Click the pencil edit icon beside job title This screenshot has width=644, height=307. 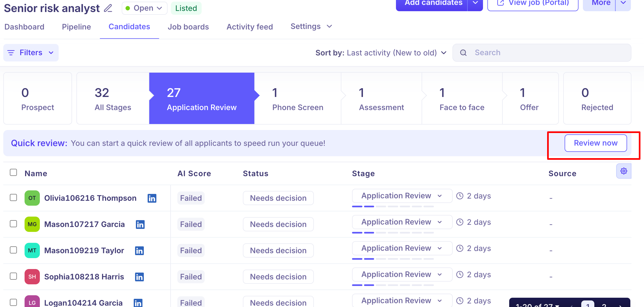click(x=108, y=8)
